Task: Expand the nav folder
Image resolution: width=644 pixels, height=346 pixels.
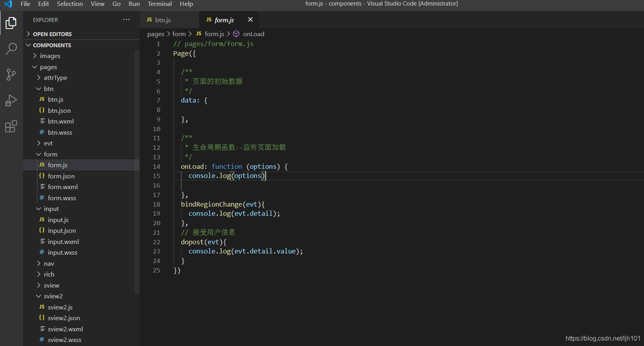Action: coord(81,263)
